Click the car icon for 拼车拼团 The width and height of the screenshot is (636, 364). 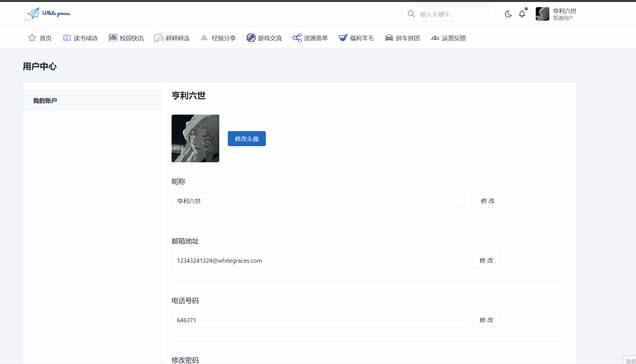click(389, 38)
